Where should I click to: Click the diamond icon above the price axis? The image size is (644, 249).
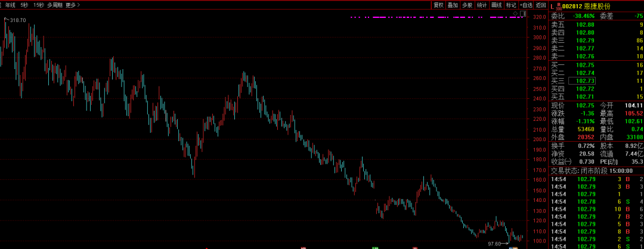click(515, 13)
